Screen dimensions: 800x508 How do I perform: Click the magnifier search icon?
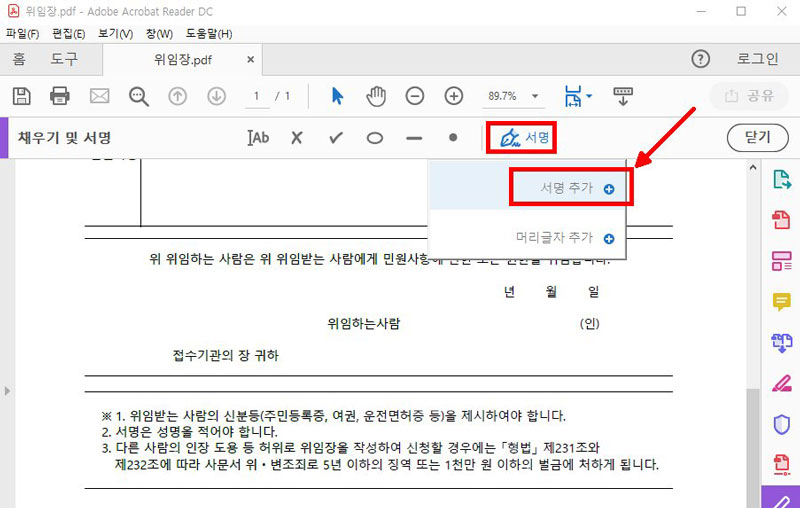click(138, 96)
